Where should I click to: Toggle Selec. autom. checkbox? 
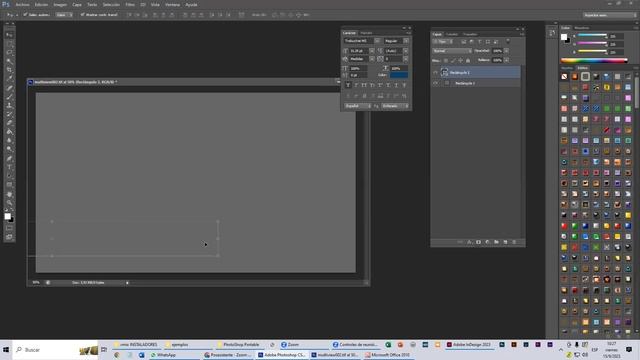[x=25, y=15]
